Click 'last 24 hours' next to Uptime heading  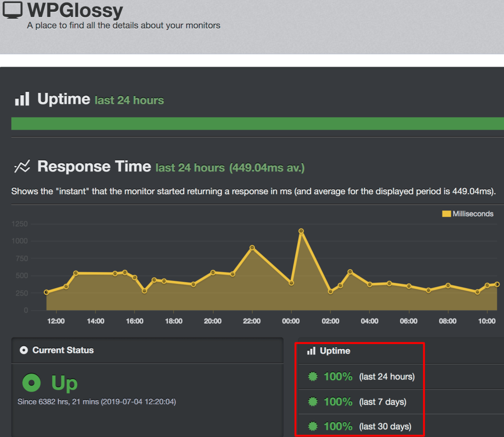(x=129, y=100)
